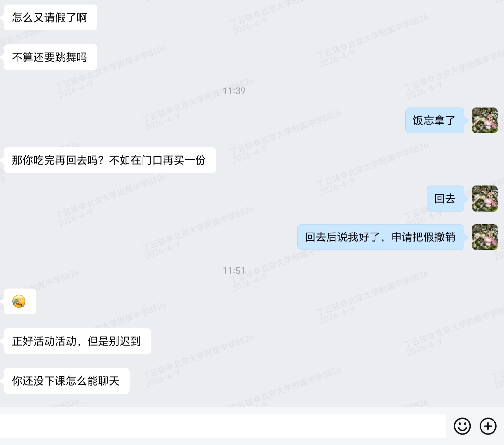Select the 那你吃完再回去吗 message bubble
Image resolution: width=504 pixels, height=445 pixels.
tap(110, 160)
